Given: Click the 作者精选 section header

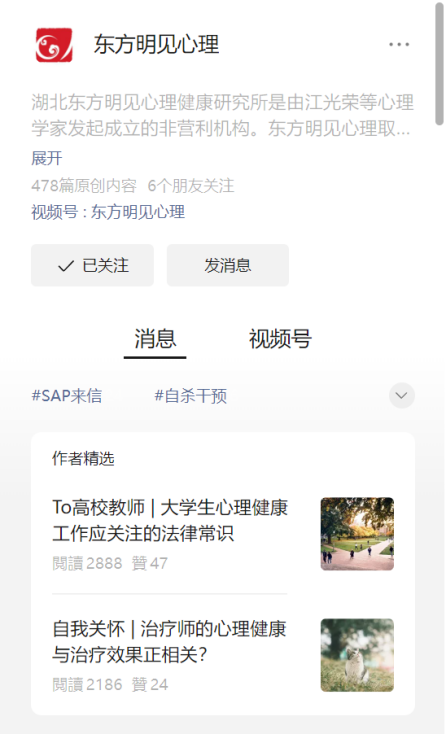Looking at the screenshot, I should tap(83, 458).
